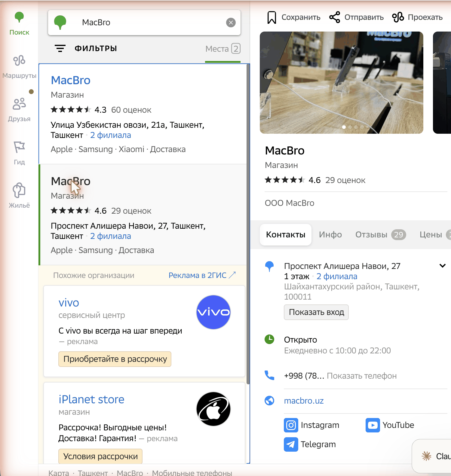Click the blue location pin icon
The image size is (451, 476).
pos(269,267)
